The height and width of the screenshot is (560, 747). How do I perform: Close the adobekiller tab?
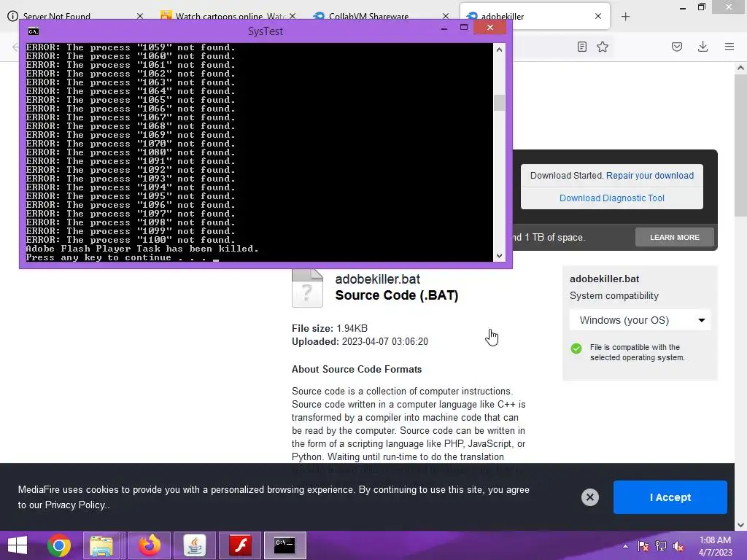[598, 16]
